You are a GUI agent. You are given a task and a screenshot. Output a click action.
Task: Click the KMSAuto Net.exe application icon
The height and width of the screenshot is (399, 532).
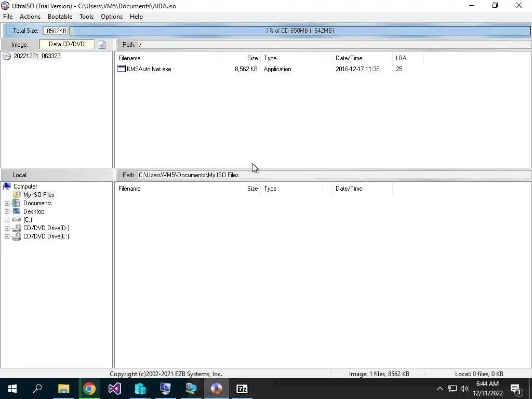(x=122, y=69)
